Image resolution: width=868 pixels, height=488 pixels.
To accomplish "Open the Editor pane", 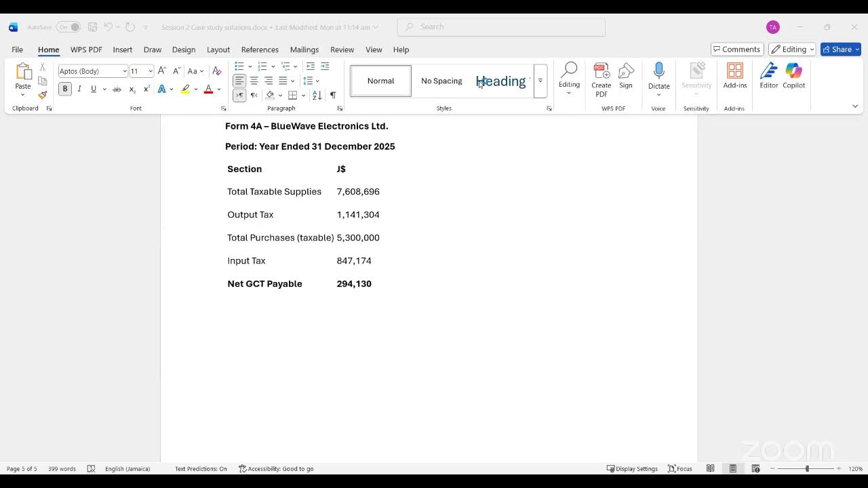I will coord(769,76).
